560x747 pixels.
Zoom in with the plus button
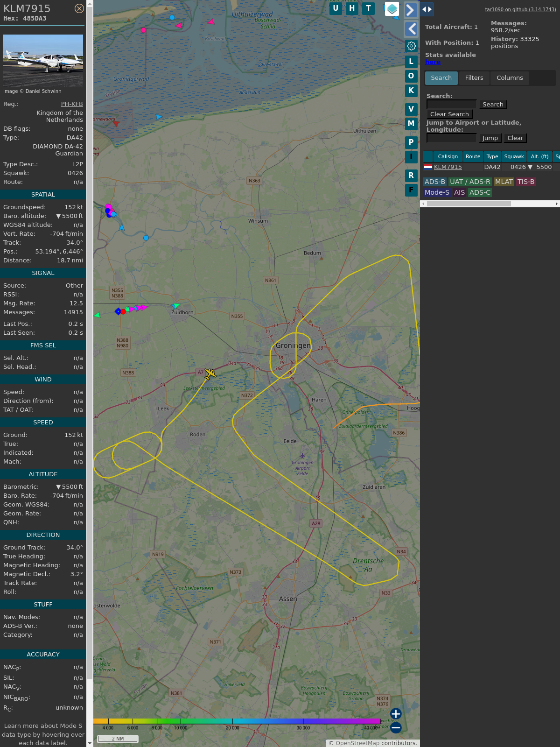[396, 714]
